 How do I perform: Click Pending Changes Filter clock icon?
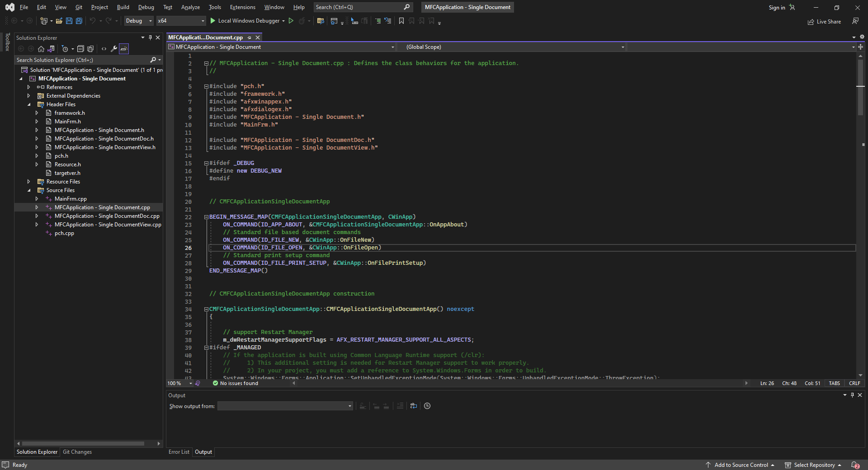point(65,49)
